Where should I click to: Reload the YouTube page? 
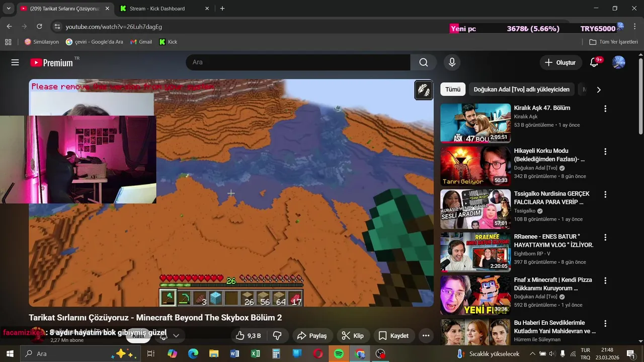39,27
